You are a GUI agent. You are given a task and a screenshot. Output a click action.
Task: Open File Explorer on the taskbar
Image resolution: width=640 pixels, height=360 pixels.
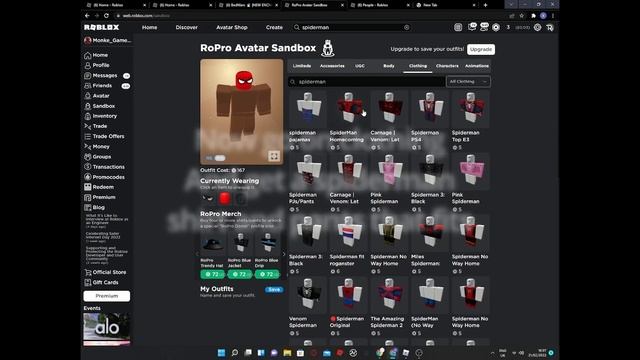click(287, 353)
